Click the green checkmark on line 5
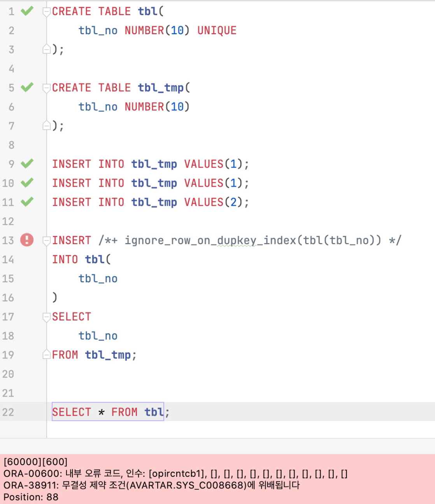This screenshot has width=435, height=504. click(27, 87)
